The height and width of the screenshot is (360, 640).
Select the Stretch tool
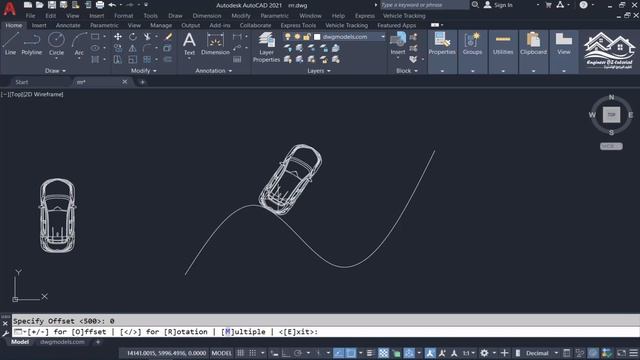click(118, 60)
